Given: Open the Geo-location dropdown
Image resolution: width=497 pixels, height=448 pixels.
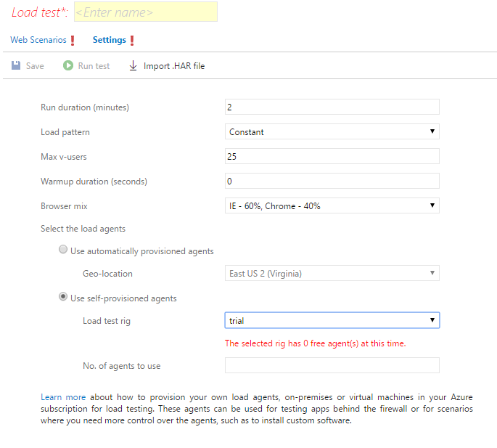Looking at the screenshot, I should click(332, 273).
